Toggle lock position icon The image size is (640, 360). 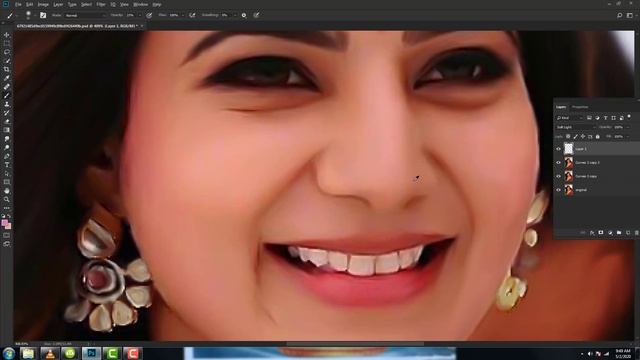(583, 136)
